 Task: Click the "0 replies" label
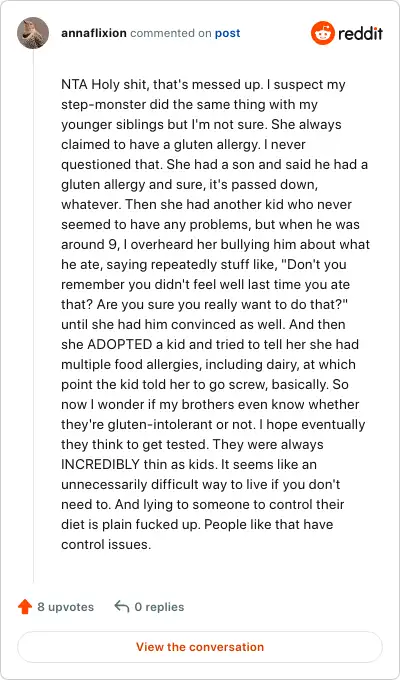[x=159, y=607]
